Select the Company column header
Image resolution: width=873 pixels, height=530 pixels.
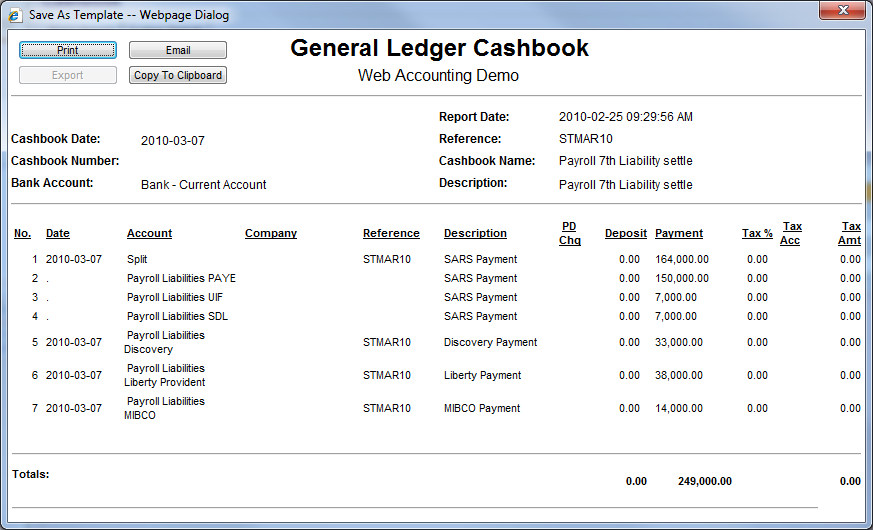coord(271,233)
